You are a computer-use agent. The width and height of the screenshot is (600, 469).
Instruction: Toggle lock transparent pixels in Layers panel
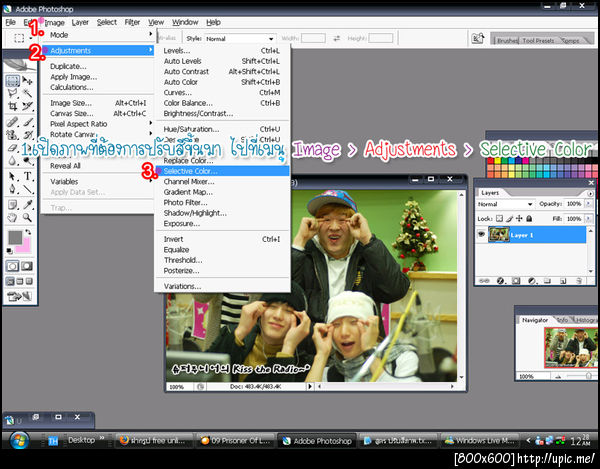click(x=499, y=219)
